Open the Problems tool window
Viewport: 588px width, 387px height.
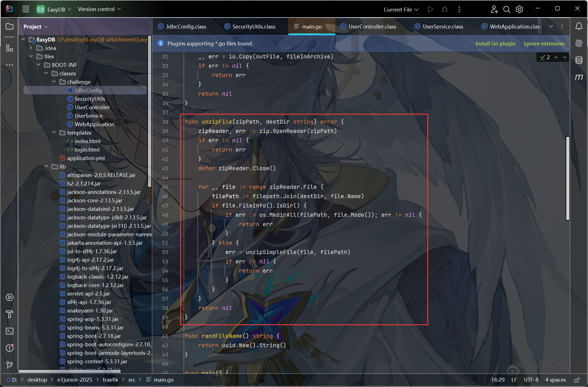(x=10, y=348)
